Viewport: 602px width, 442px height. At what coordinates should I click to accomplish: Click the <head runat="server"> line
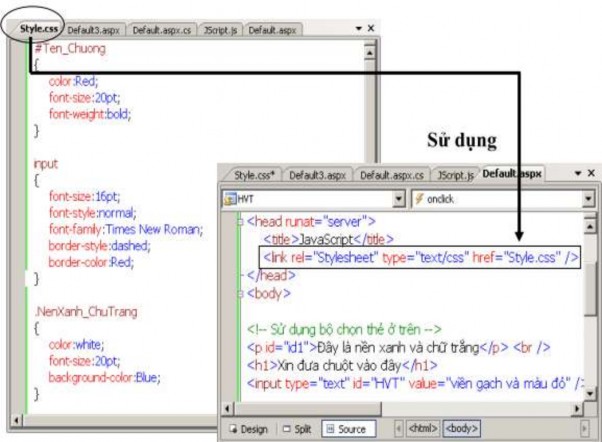311,222
